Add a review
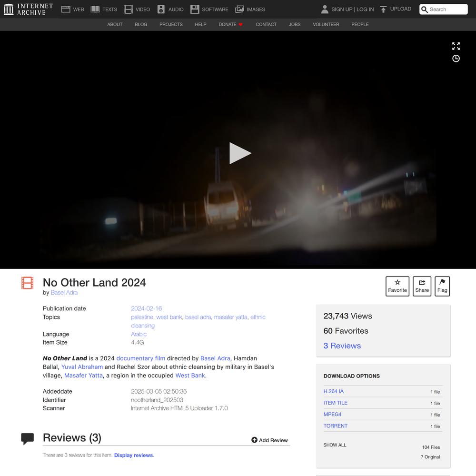476x476 pixels. coord(269,440)
